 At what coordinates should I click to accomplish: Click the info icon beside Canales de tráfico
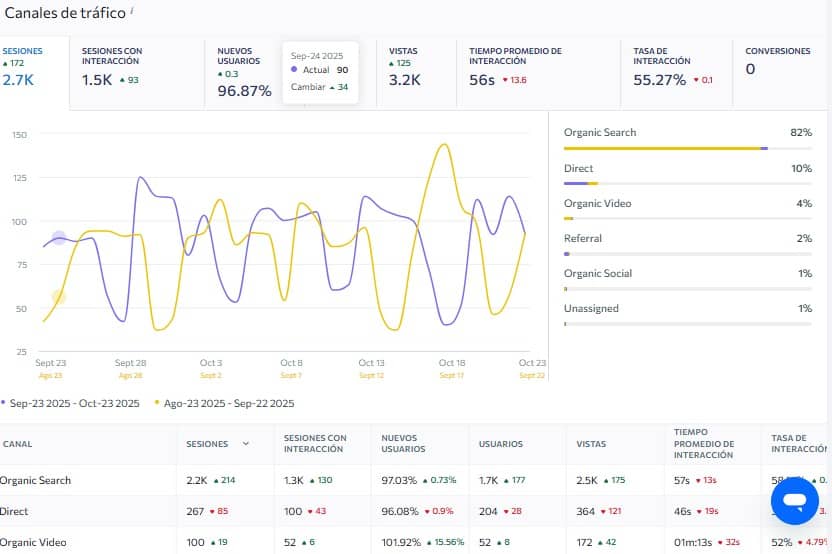coord(133,11)
